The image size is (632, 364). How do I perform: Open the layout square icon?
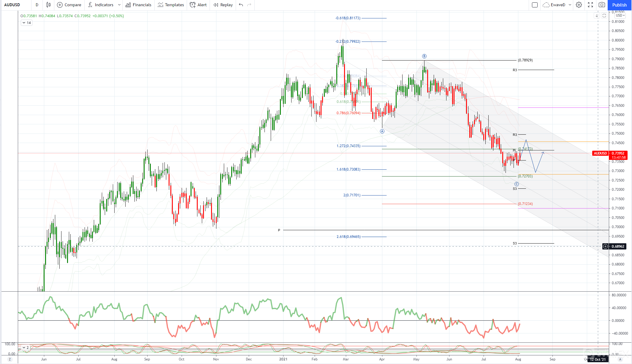click(535, 5)
